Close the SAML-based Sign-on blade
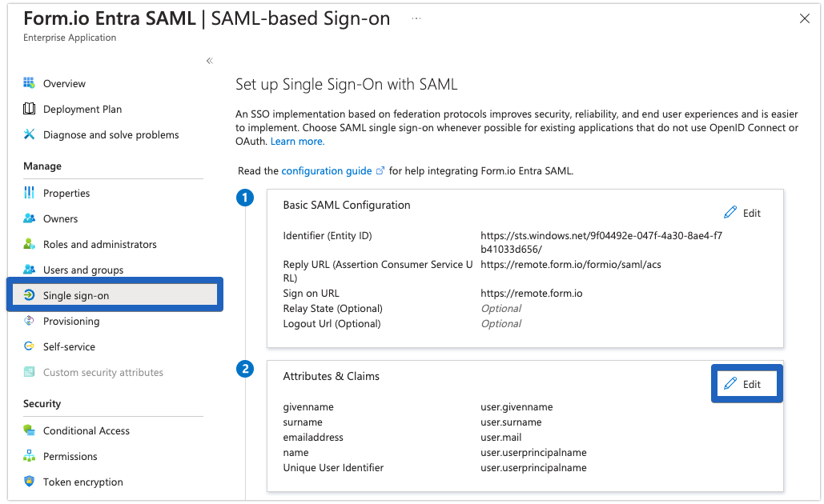The height and width of the screenshot is (504, 824). 804,19
